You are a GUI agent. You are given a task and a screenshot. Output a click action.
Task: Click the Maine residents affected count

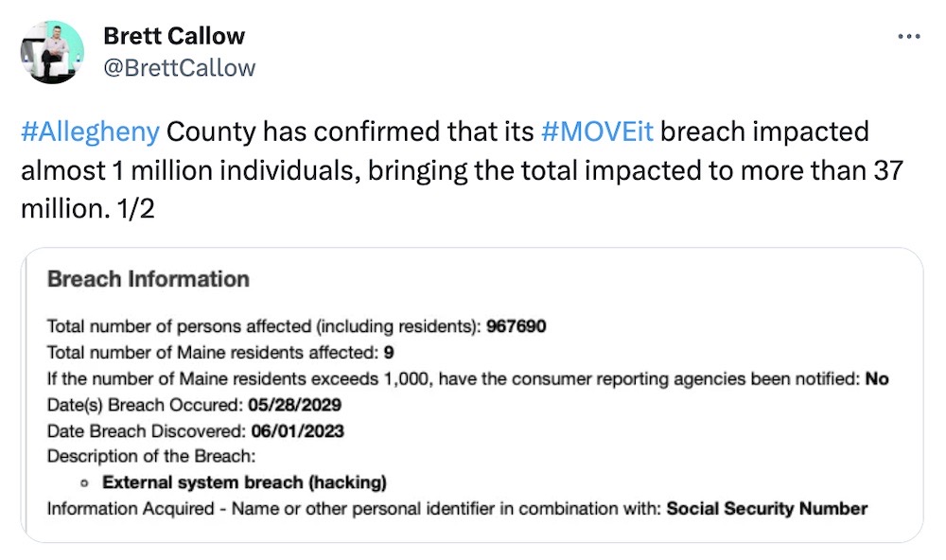click(390, 352)
